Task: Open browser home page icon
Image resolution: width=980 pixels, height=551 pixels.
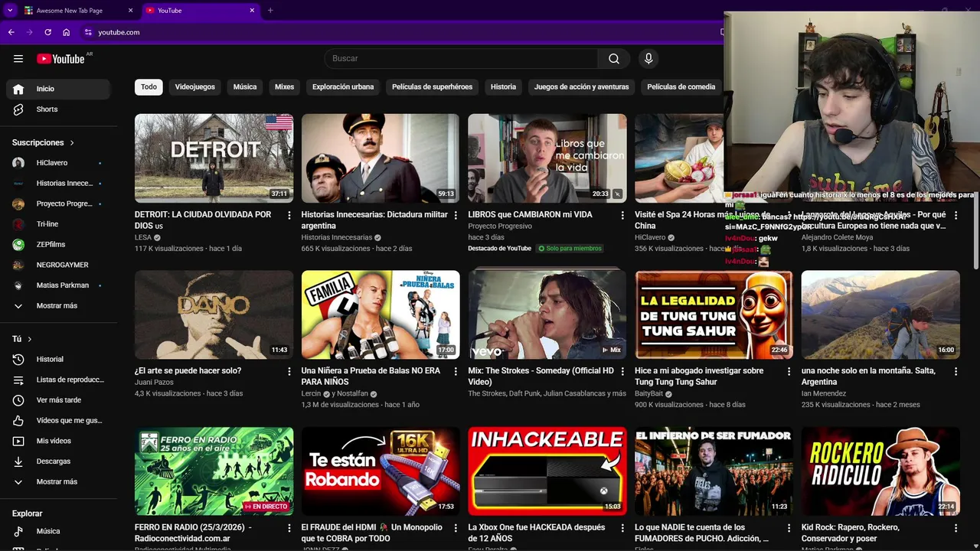Action: click(66, 32)
